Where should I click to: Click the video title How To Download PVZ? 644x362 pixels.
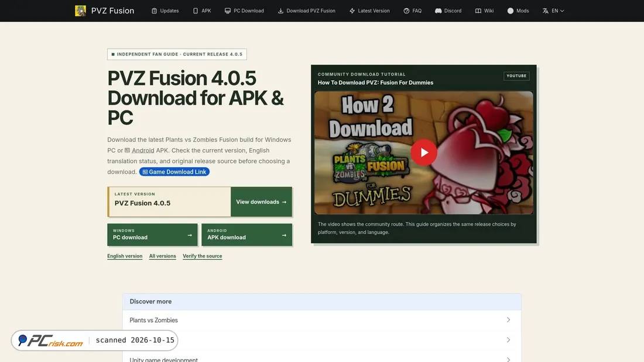click(375, 82)
